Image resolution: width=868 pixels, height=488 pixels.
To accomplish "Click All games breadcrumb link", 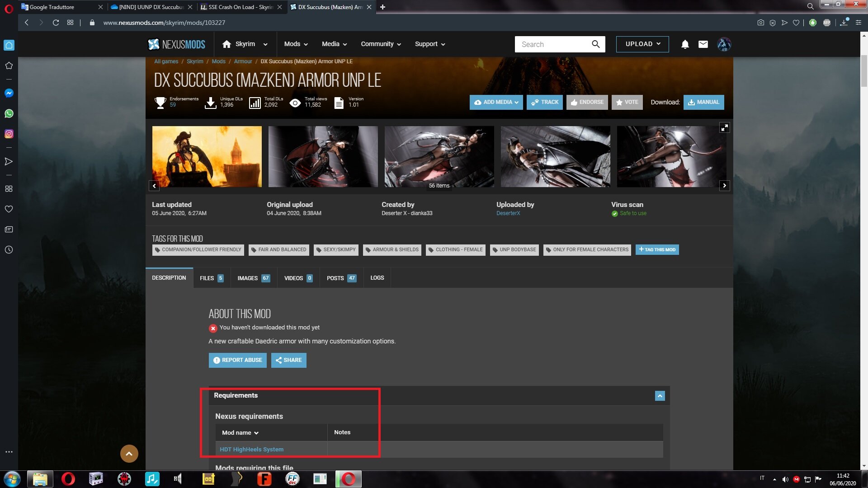I will pyautogui.click(x=166, y=61).
